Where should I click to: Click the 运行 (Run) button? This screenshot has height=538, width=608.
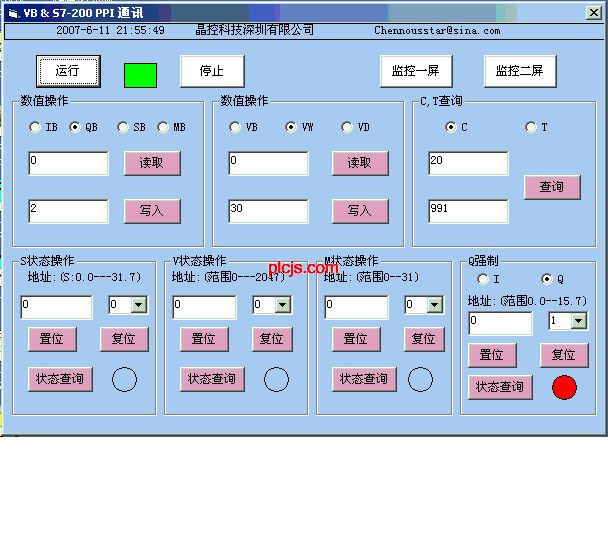[x=68, y=71]
